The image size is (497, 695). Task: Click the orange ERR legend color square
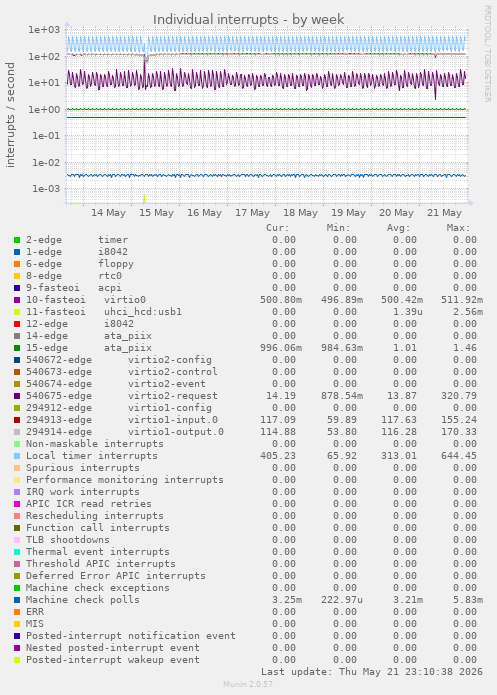click(x=17, y=612)
